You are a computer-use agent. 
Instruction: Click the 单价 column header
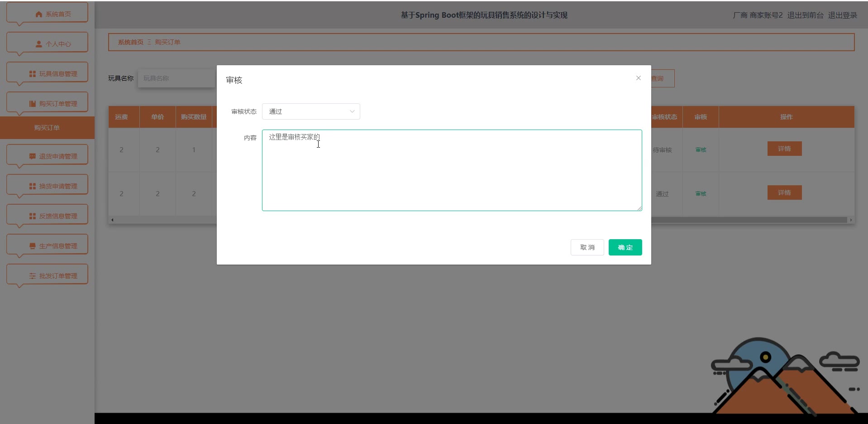[157, 117]
